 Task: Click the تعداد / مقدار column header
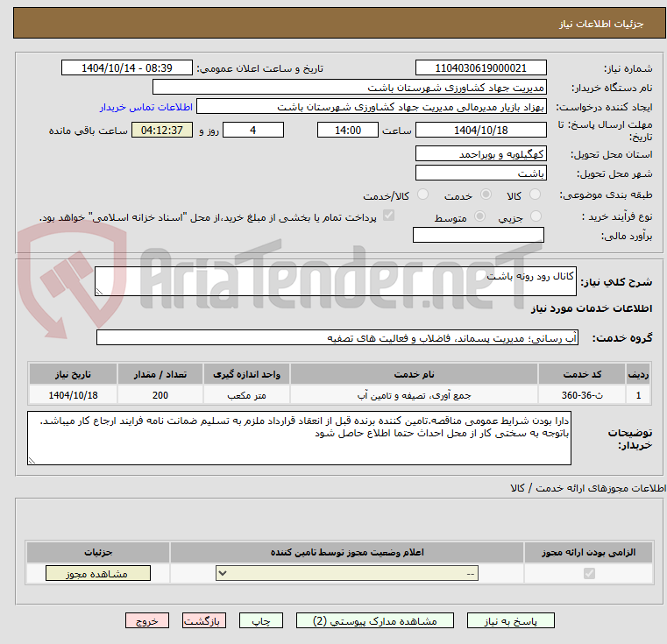[160, 374]
